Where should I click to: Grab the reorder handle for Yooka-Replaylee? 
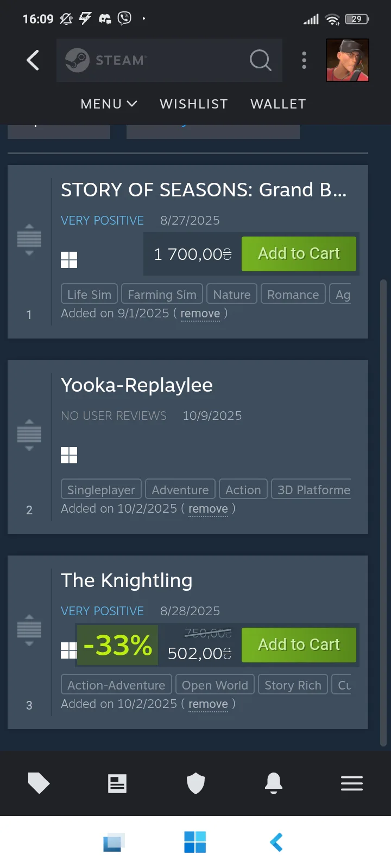pyautogui.click(x=29, y=435)
